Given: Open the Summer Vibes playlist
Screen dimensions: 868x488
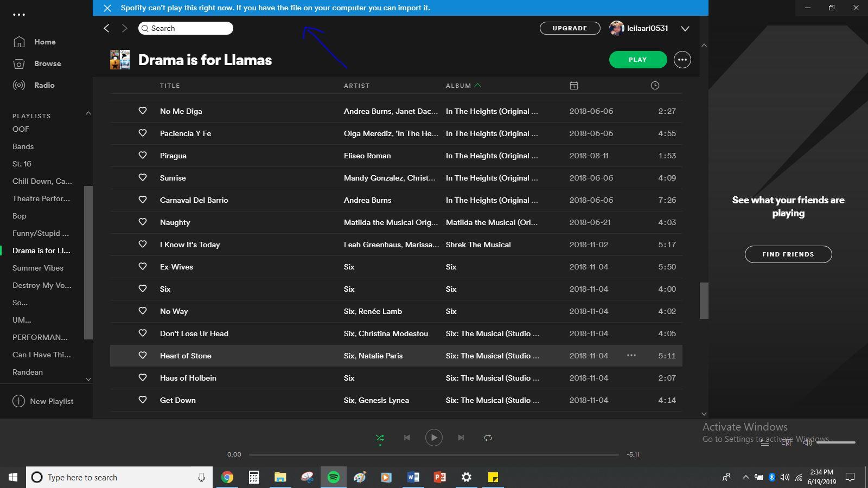Looking at the screenshot, I should tap(38, 268).
